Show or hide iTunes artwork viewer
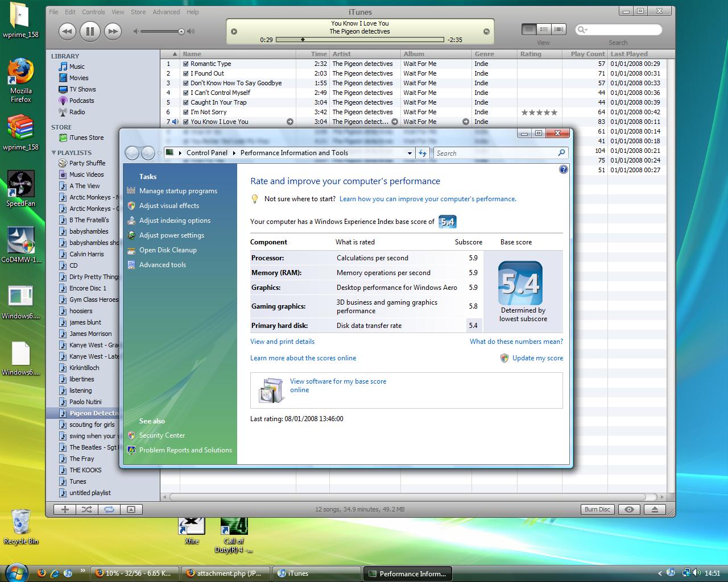The width and height of the screenshot is (728, 582). [x=131, y=509]
